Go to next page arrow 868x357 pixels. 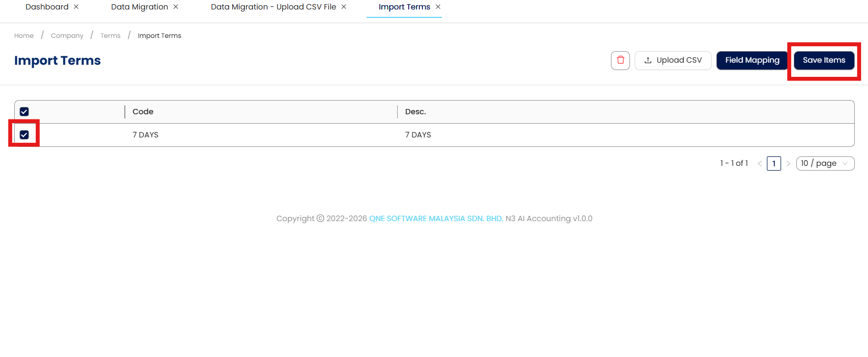(788, 164)
